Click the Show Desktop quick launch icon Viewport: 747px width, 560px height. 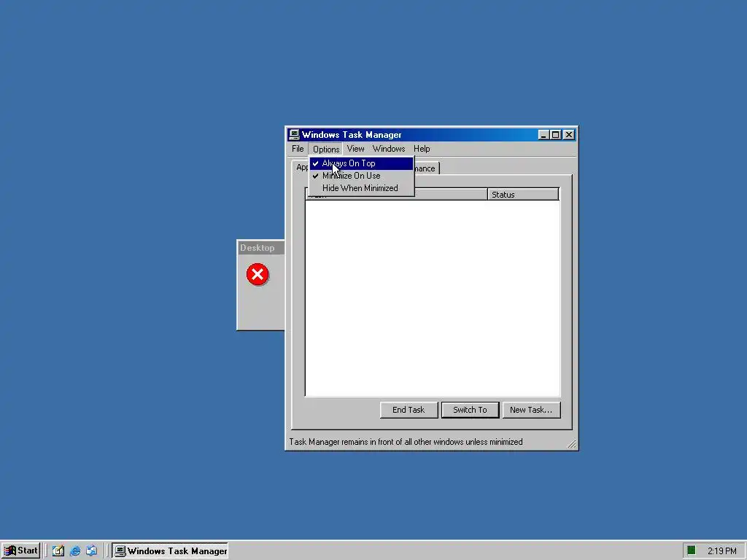coord(58,551)
